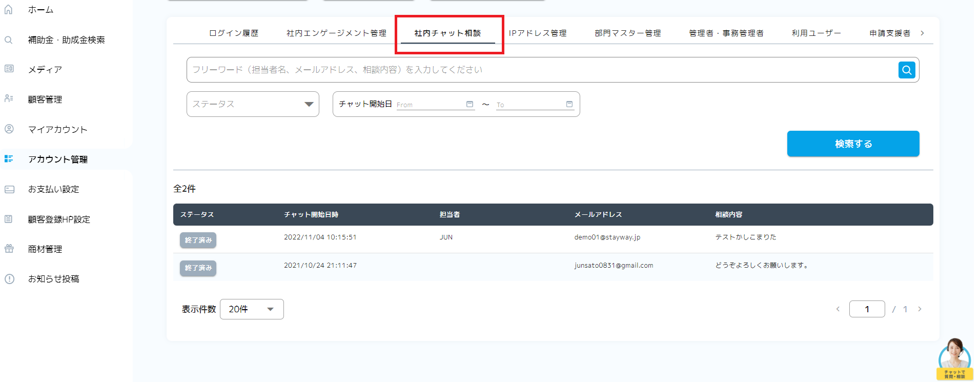Click the テストかしこまりた consultation text
980x382 pixels.
[746, 237]
